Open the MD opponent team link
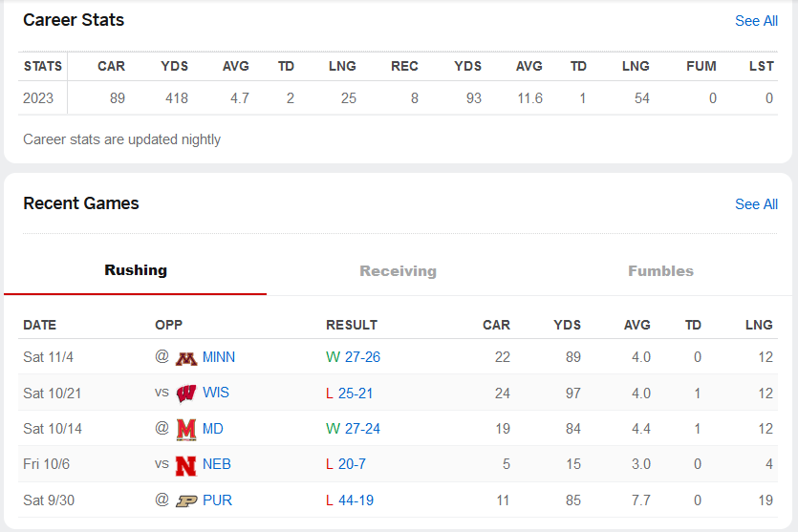The width and height of the screenshot is (798, 532). 213,429
